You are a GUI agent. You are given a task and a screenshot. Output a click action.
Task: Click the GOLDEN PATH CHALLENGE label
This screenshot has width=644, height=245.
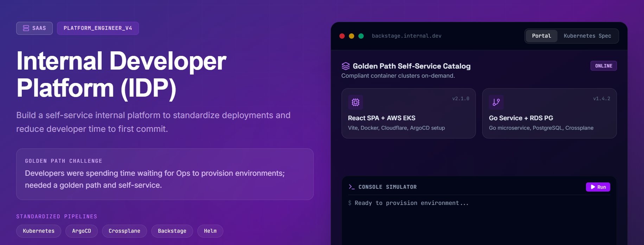pyautogui.click(x=64, y=161)
